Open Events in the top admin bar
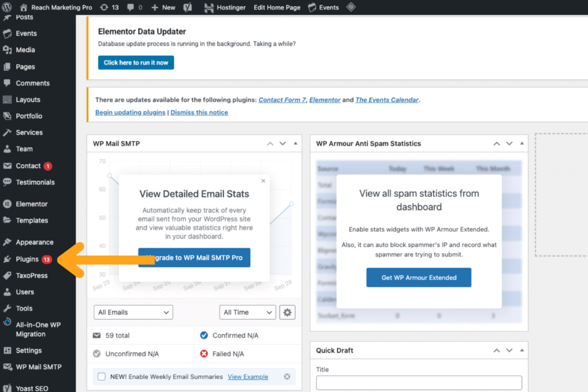Image resolution: width=588 pixels, height=392 pixels. pyautogui.click(x=323, y=7)
